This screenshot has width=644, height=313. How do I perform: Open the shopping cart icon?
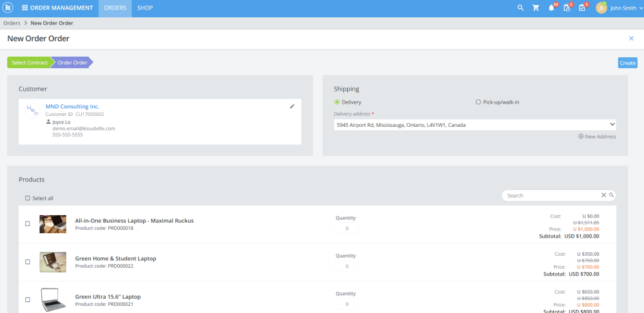pos(536,8)
